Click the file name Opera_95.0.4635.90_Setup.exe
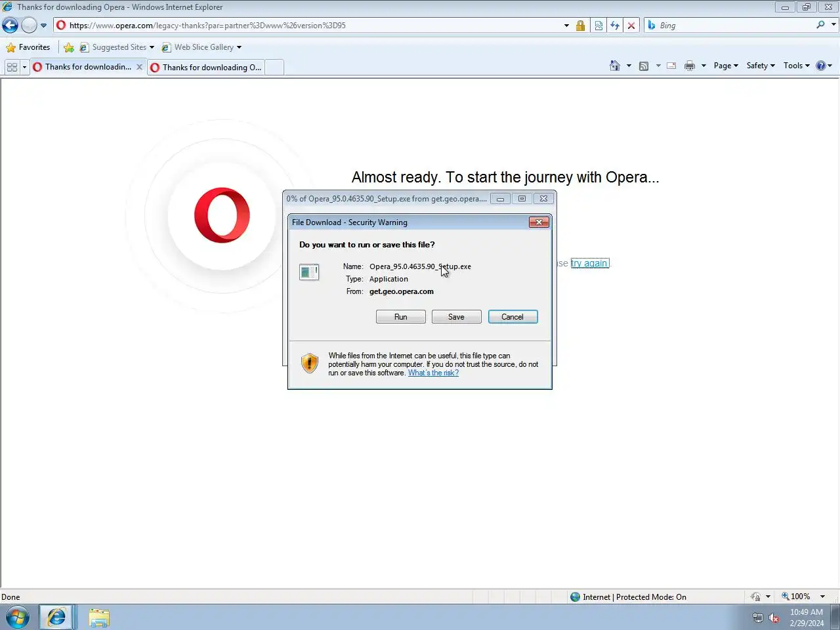Image resolution: width=840 pixels, height=630 pixels. click(x=420, y=266)
